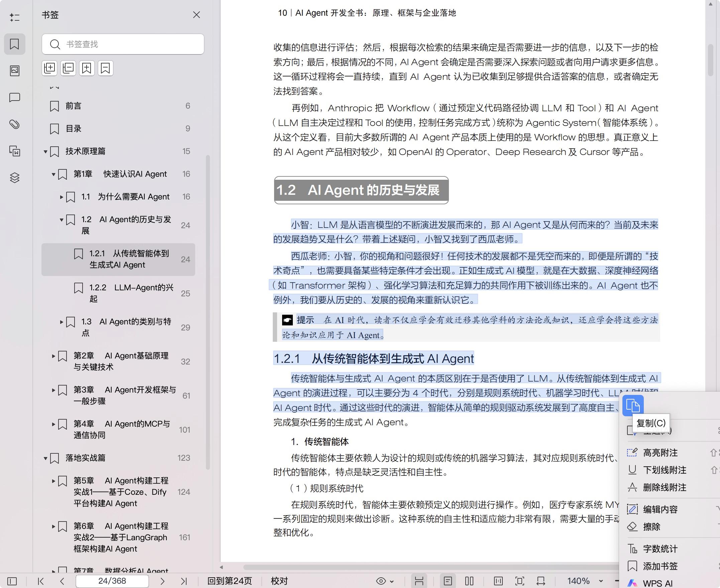Jump to the last page arrow
The image size is (720, 588).
tap(184, 581)
